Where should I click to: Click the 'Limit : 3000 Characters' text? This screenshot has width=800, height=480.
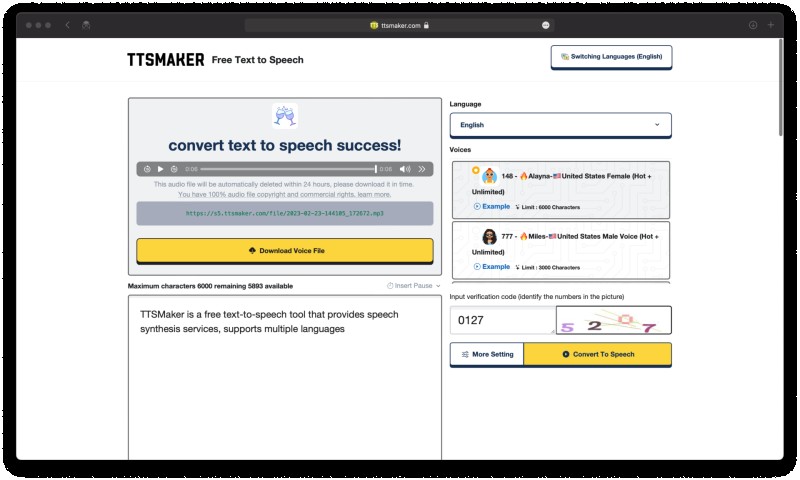[x=551, y=267]
